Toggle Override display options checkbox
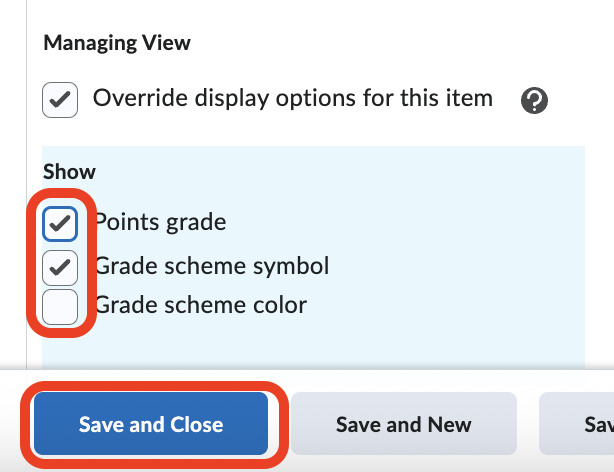This screenshot has width=614, height=472. coord(60,100)
